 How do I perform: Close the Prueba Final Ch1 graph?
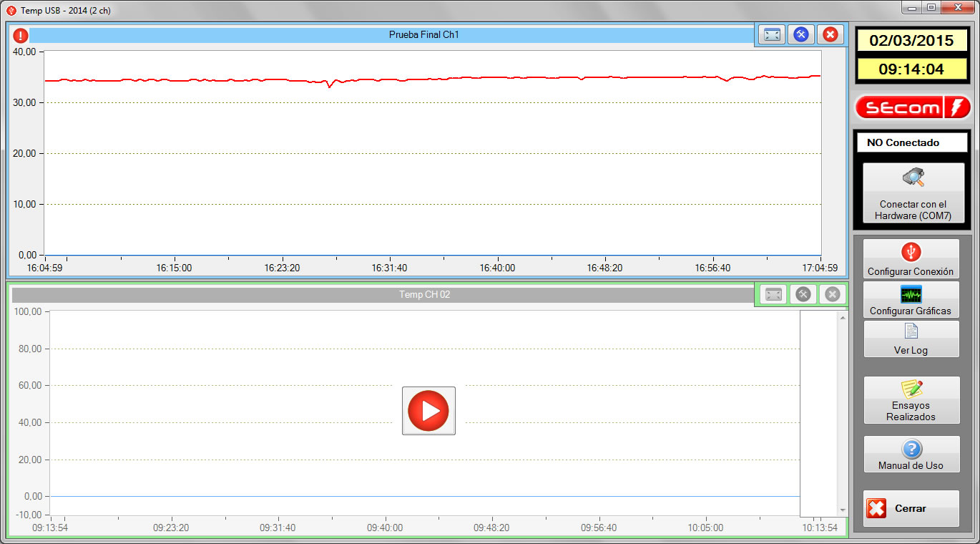(x=830, y=34)
